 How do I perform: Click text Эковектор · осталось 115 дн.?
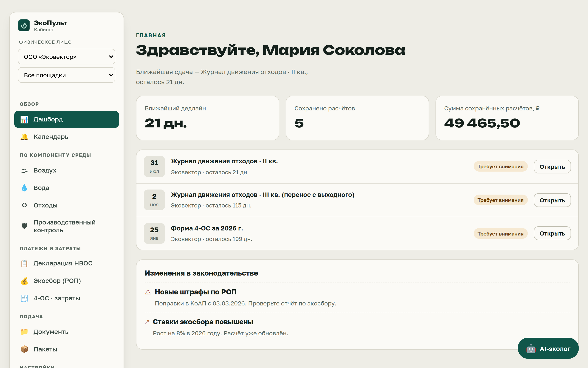tap(211, 206)
